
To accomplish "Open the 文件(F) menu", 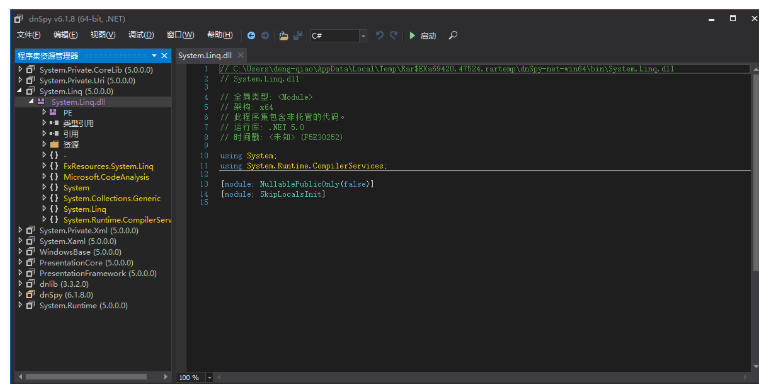I will tap(29, 35).
